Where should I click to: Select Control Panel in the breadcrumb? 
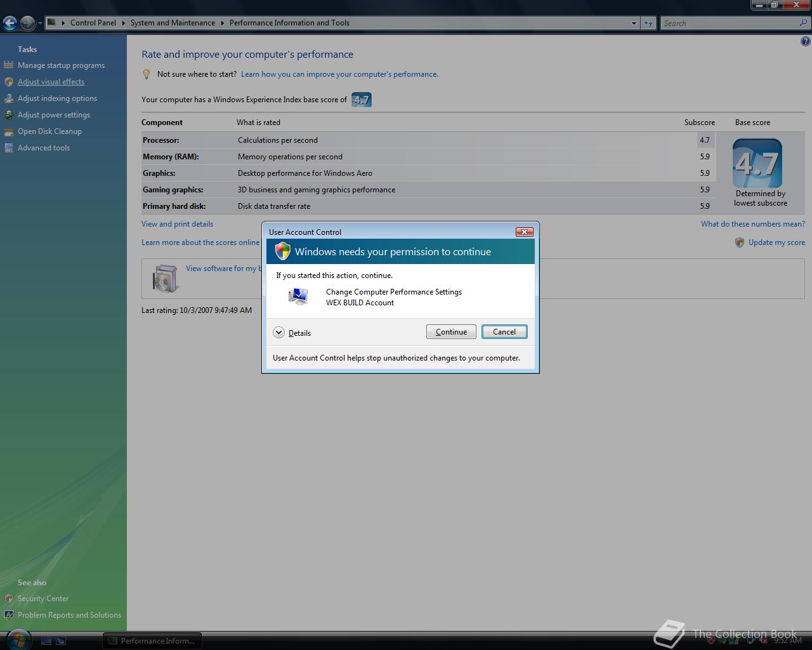pyautogui.click(x=93, y=23)
